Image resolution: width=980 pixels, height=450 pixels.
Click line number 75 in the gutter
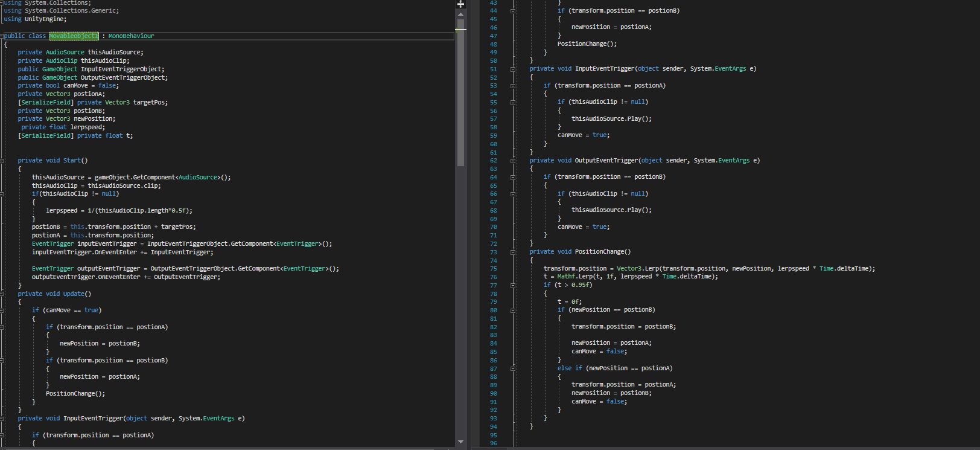(x=494, y=269)
